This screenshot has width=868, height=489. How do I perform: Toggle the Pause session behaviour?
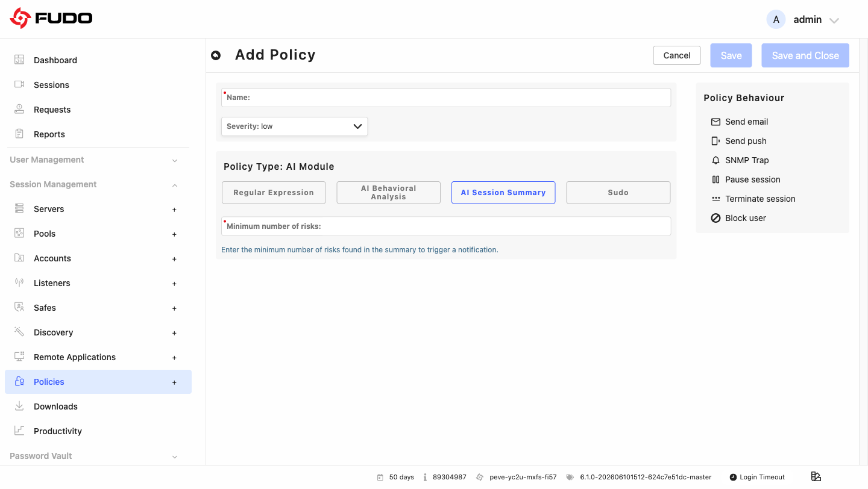(746, 179)
